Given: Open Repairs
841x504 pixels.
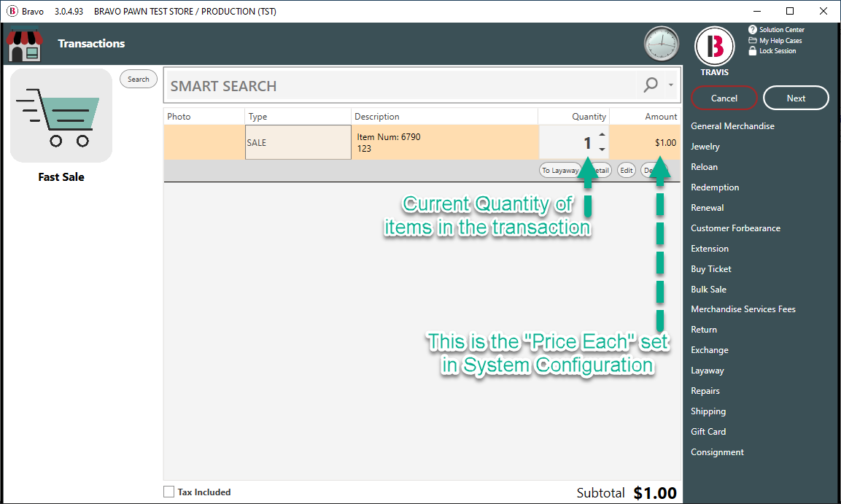Looking at the screenshot, I should 705,390.
